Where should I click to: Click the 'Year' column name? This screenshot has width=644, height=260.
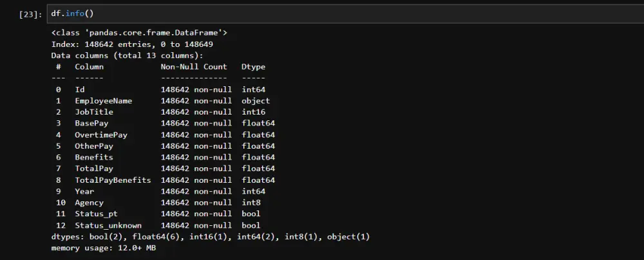point(84,191)
